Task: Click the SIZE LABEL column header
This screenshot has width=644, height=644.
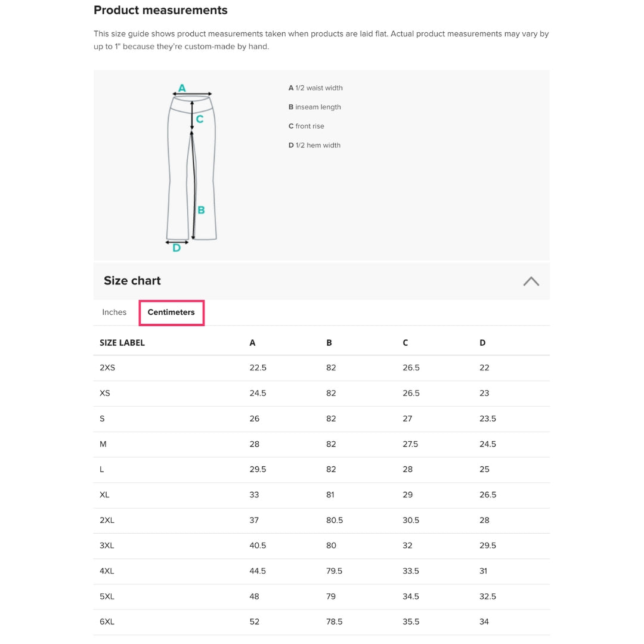Action: tap(122, 343)
